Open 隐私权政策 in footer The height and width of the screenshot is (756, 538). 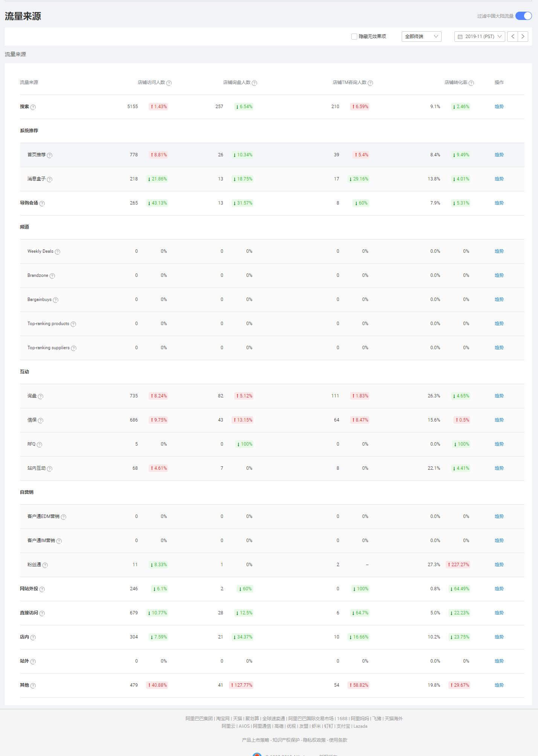click(314, 740)
